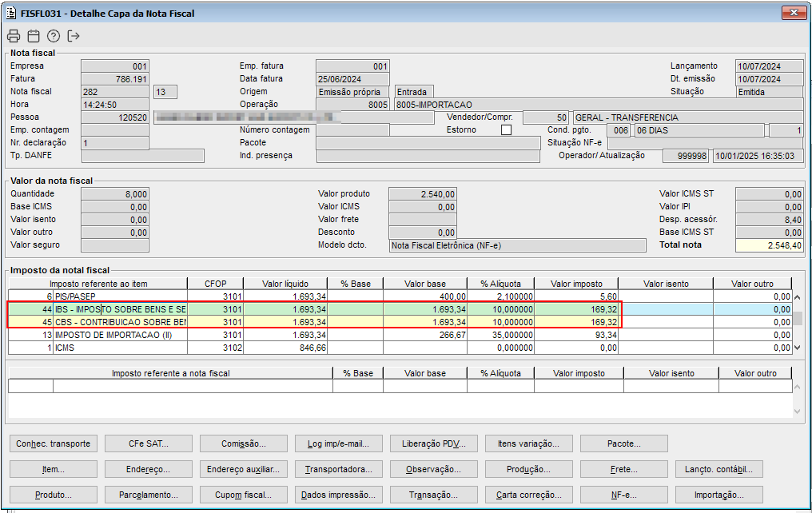Select the IBS - IMPOSTO SOBRE BENS row
This screenshot has width=812, height=513.
tap(400, 309)
